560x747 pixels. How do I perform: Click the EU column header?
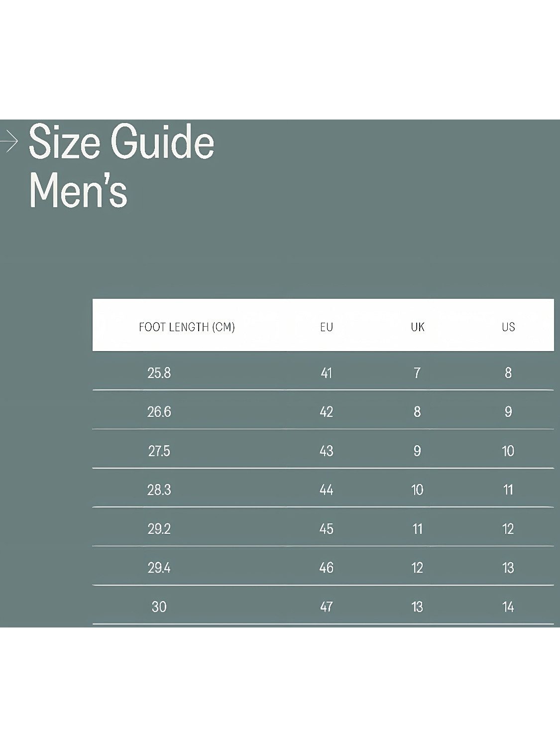click(326, 327)
